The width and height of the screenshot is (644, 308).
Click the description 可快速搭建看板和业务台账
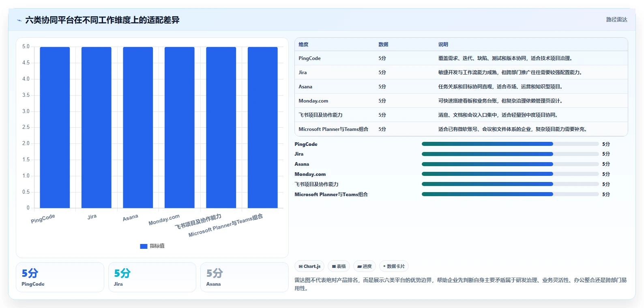click(x=500, y=101)
